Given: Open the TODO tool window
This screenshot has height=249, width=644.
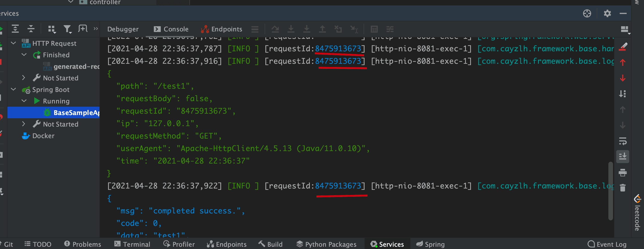Looking at the screenshot, I should click(38, 244).
